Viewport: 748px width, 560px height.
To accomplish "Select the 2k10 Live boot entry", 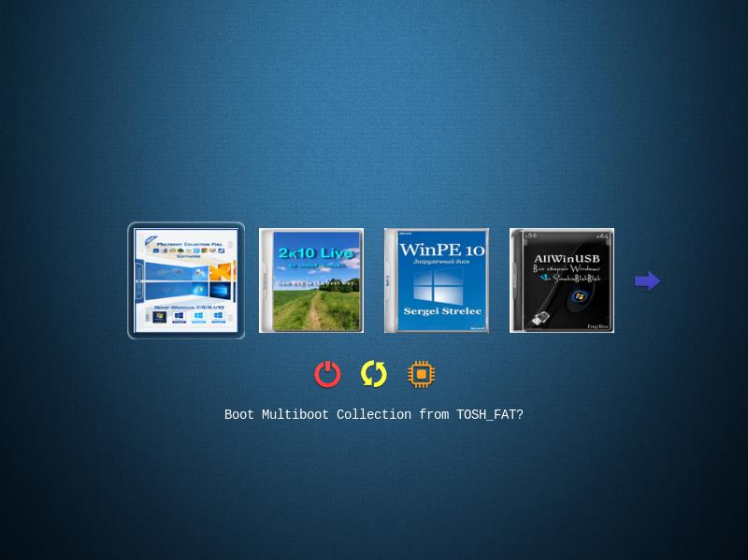I will pyautogui.click(x=311, y=280).
